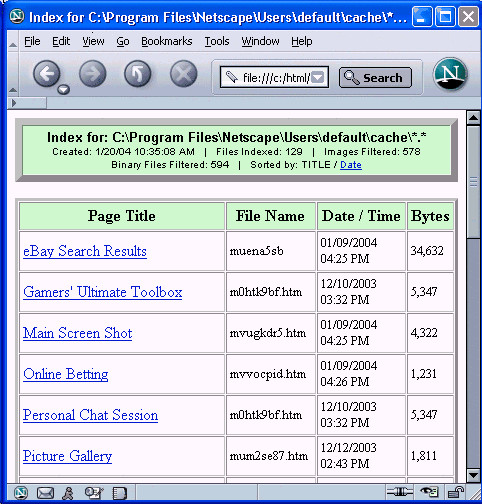Open the URL history dropdown arrow

point(318,78)
